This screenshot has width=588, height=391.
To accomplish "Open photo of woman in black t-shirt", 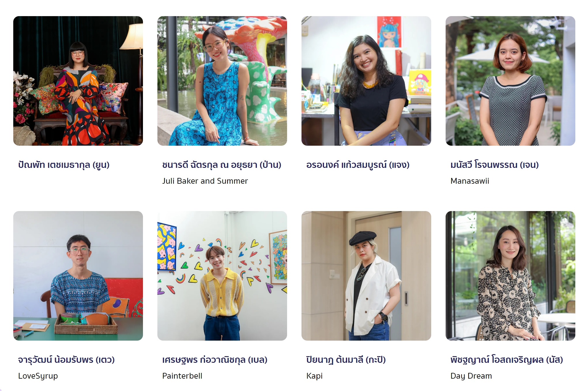I will click(366, 81).
